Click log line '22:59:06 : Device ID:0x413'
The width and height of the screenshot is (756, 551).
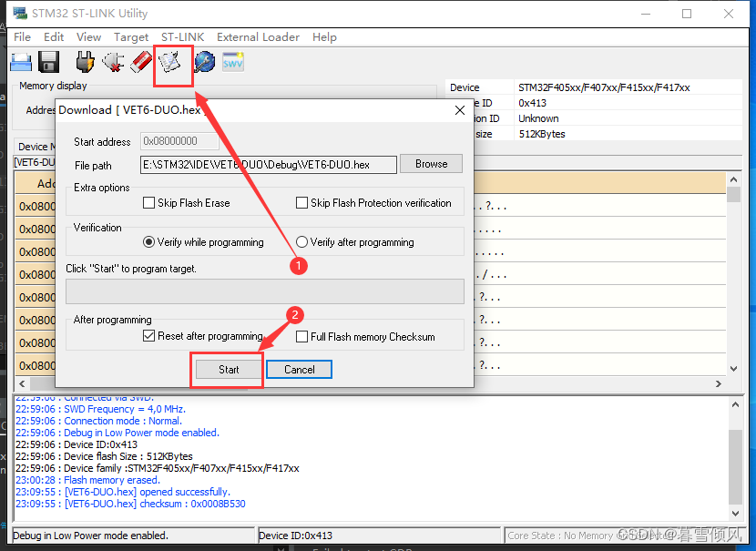point(77,444)
